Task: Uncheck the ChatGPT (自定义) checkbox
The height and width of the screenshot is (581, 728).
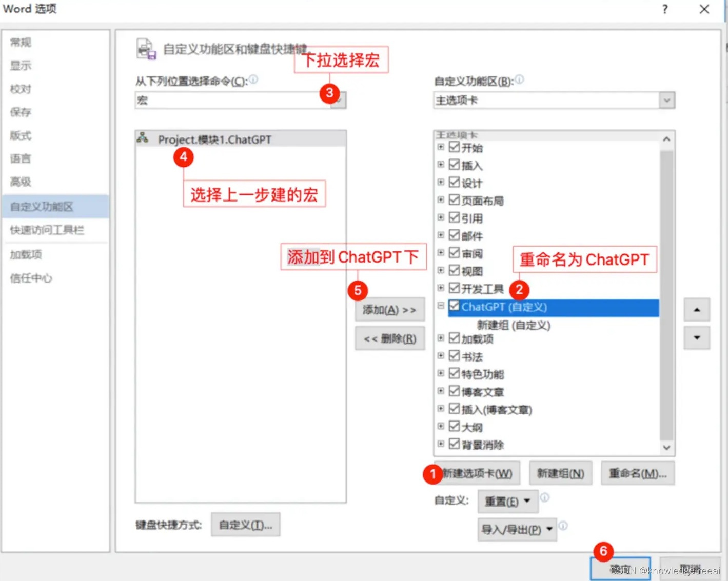Action: coord(454,306)
